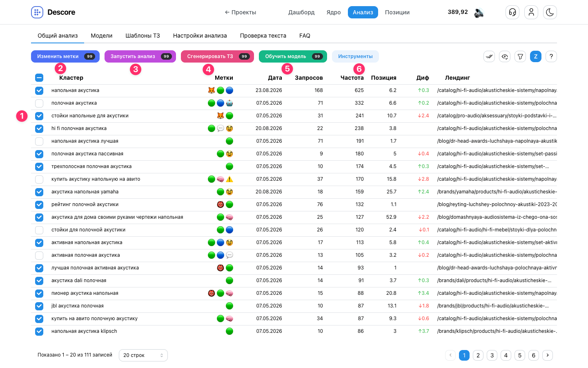Image resolution: width=588 pixels, height=368 pixels.
Task: Select the 'Настройки анализа' tab
Action: click(200, 36)
